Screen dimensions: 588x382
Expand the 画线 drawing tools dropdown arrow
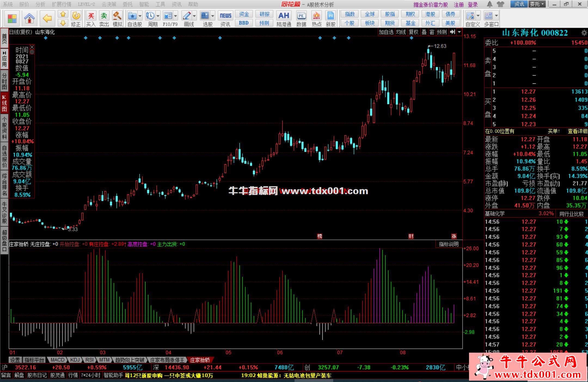point(194,16)
